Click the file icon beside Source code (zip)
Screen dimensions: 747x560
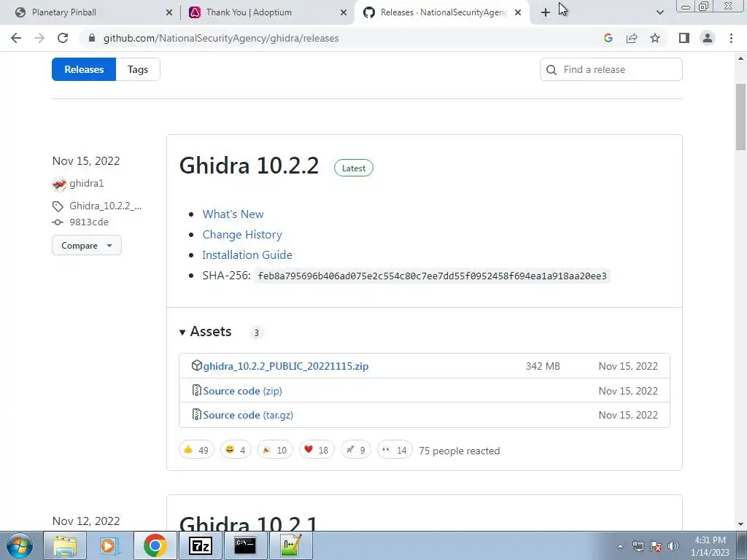[x=196, y=391]
